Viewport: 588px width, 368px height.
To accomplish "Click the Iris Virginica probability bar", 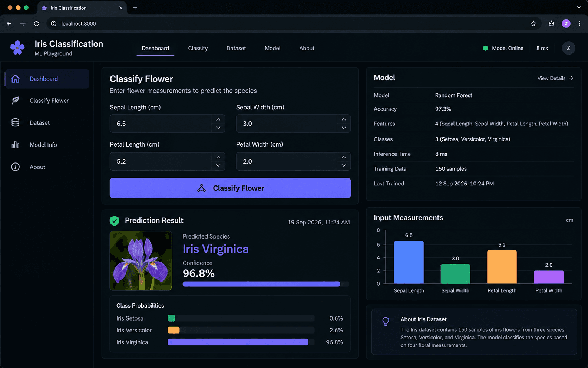I will pyautogui.click(x=241, y=342).
